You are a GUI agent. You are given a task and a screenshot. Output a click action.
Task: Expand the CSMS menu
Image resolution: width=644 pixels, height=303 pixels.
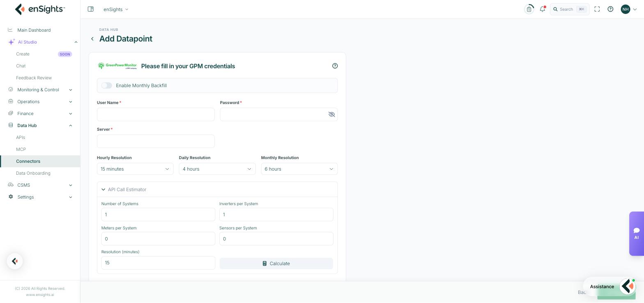tap(40, 185)
